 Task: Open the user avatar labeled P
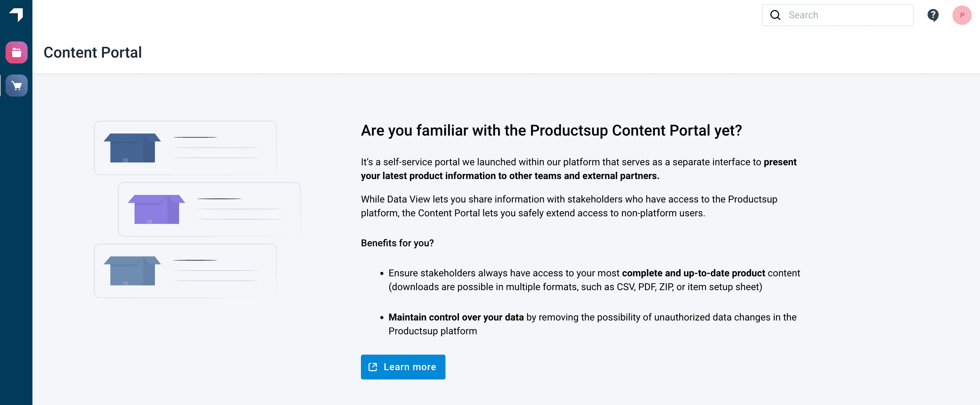tap(962, 15)
